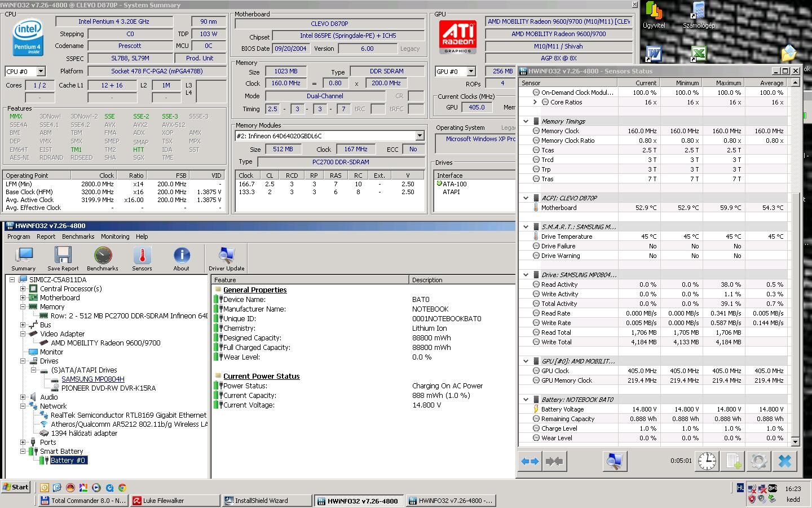Collapse the Memory Timings sensor group

[526, 121]
